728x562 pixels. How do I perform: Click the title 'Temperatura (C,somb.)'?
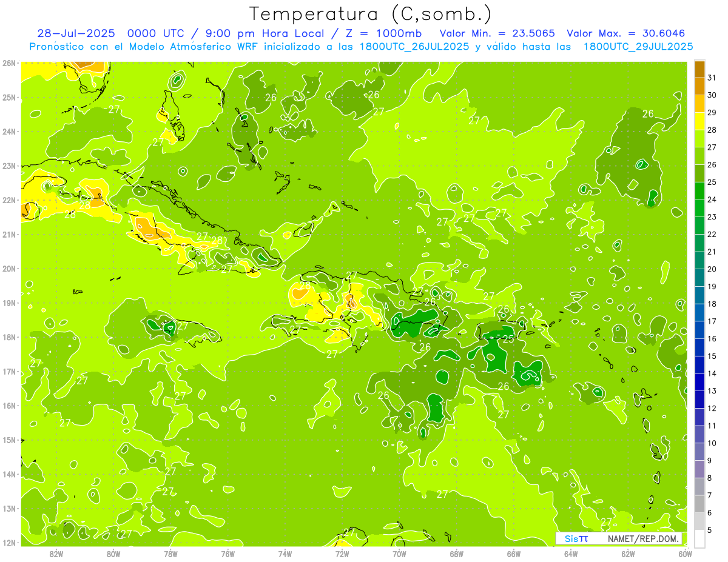point(371,14)
